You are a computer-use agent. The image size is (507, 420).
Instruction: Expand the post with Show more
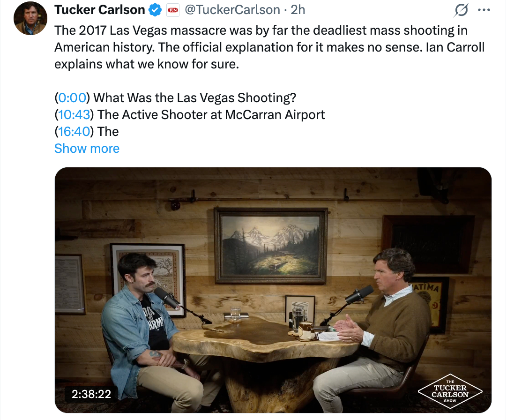pyautogui.click(x=87, y=149)
